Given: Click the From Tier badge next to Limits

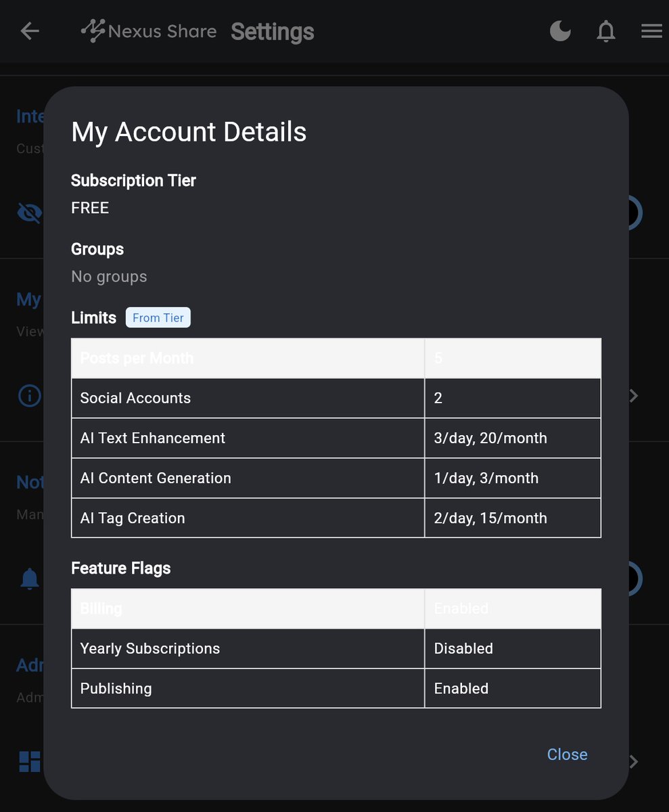Looking at the screenshot, I should [x=158, y=317].
